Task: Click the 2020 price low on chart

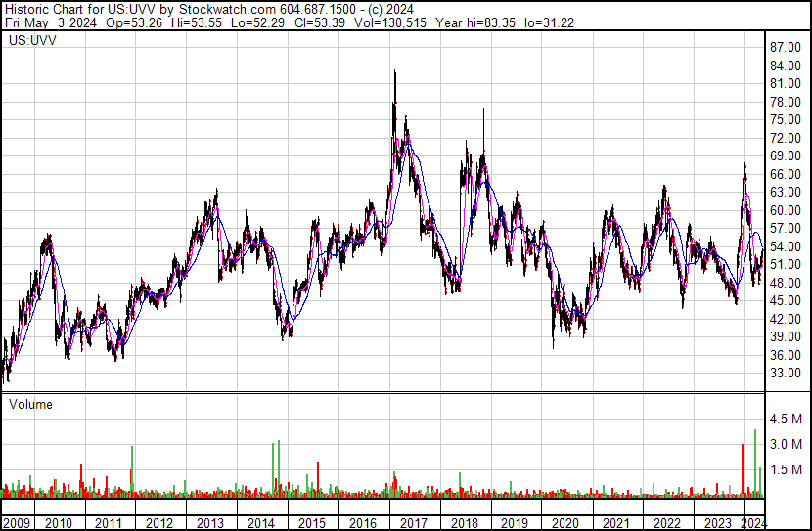Action: click(x=554, y=344)
